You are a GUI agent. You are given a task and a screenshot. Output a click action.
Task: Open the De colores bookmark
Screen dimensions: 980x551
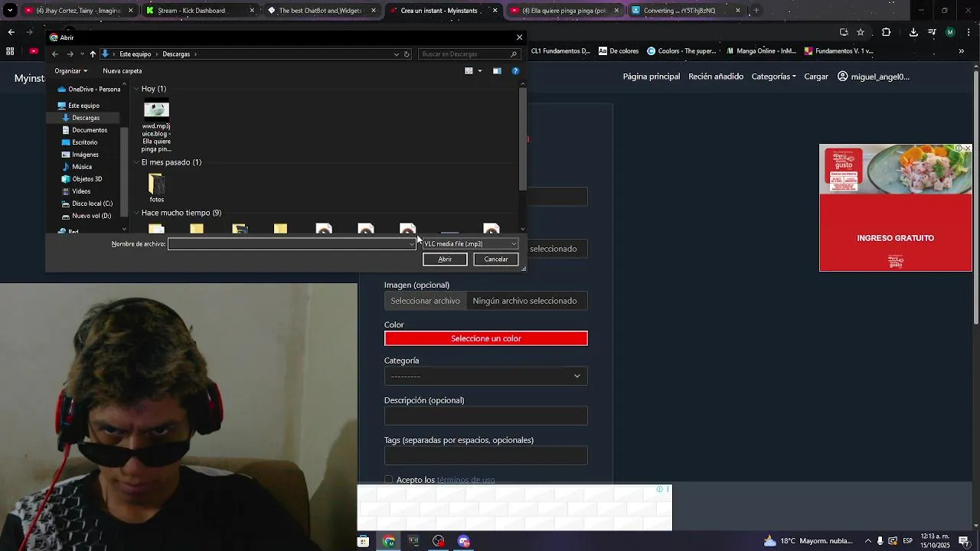[x=619, y=51]
